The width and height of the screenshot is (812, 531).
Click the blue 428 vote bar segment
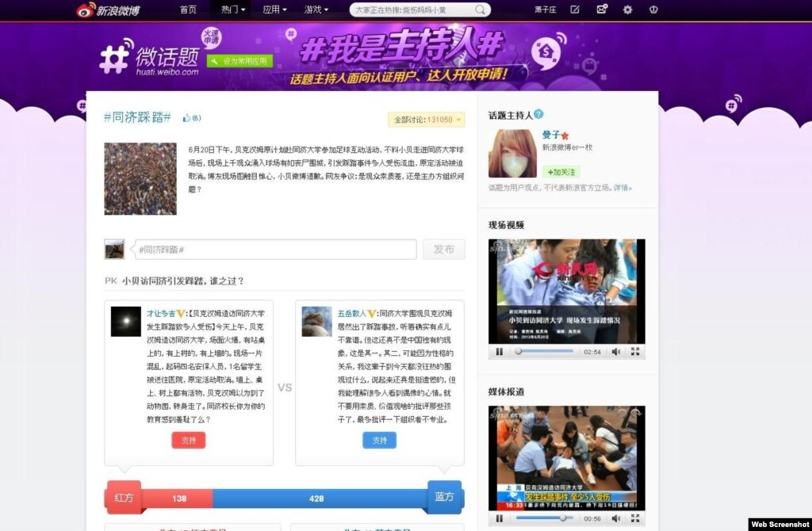click(320, 499)
